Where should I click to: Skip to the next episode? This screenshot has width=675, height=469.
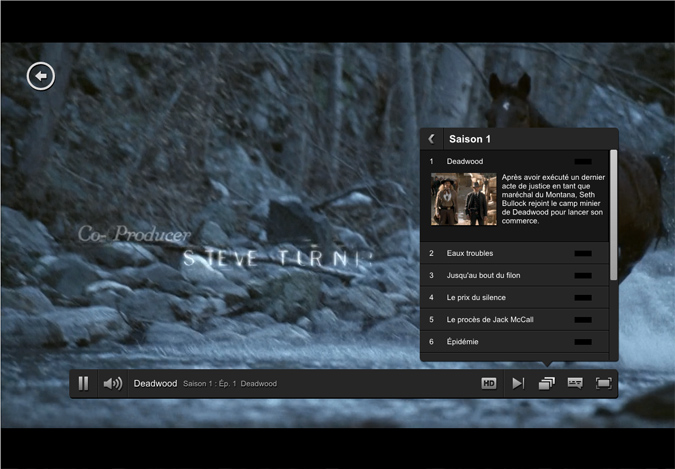pyautogui.click(x=518, y=383)
